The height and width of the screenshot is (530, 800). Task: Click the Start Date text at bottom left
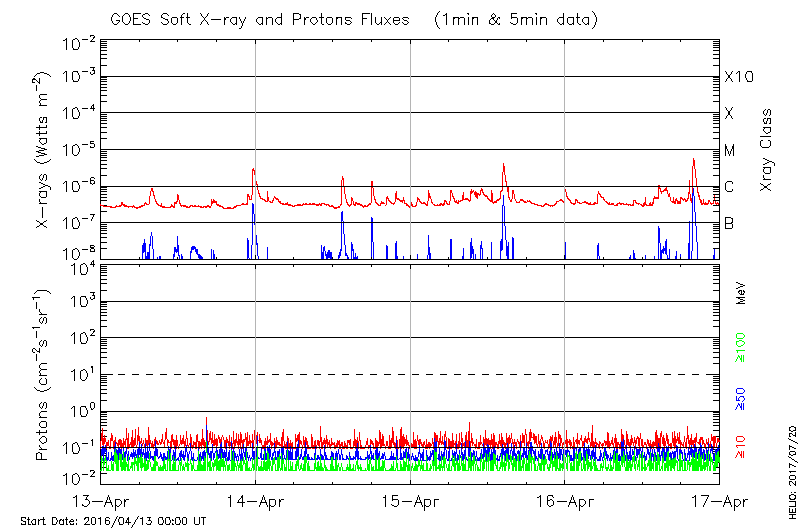(x=112, y=521)
